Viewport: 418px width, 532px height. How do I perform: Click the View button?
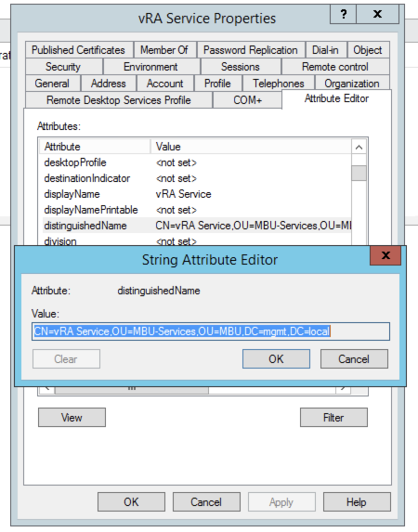click(x=72, y=417)
